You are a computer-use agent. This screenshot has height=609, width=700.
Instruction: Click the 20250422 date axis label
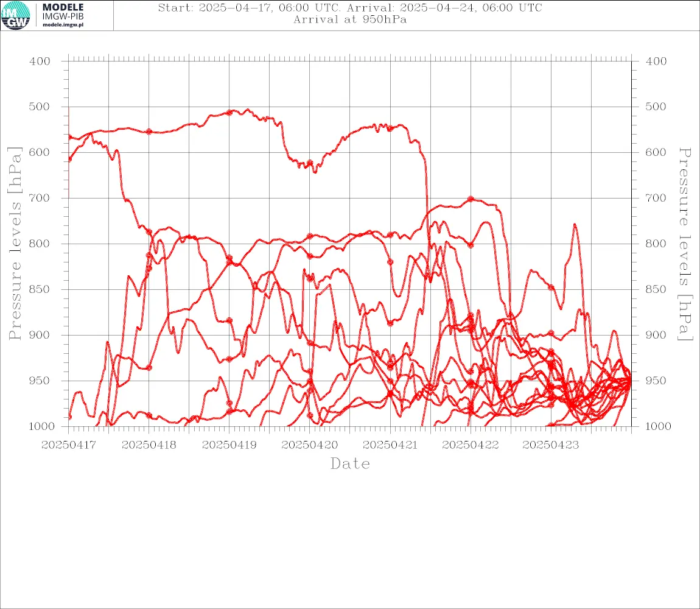coord(471,445)
